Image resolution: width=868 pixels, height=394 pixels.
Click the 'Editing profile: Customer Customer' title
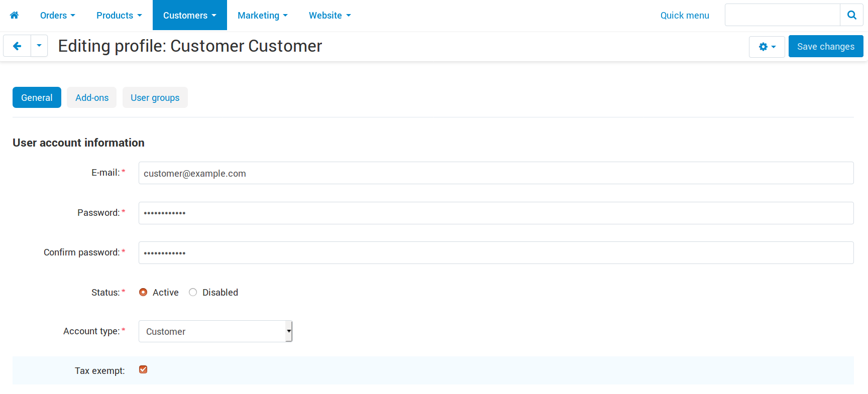click(x=190, y=46)
